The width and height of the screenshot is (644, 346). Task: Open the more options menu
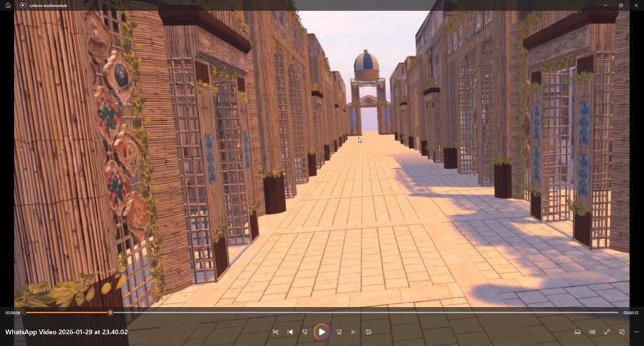point(636,332)
